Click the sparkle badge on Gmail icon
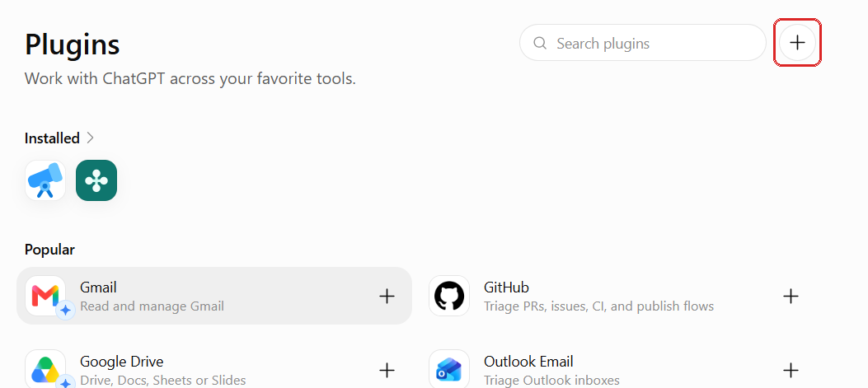 coord(66,311)
